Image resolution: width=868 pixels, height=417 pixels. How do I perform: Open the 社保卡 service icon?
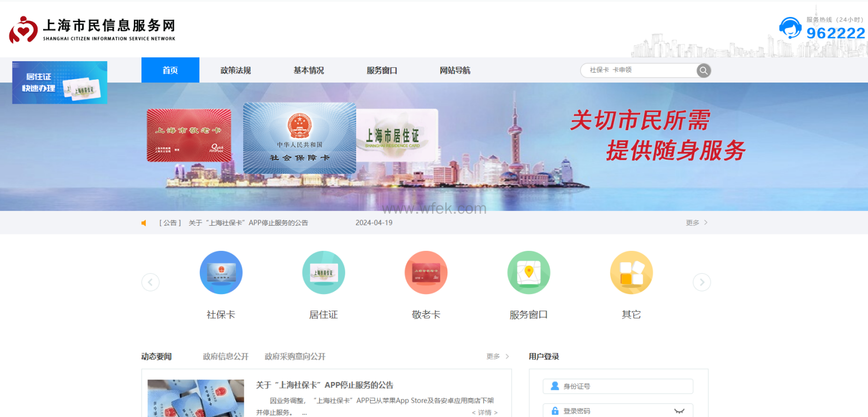point(221,273)
